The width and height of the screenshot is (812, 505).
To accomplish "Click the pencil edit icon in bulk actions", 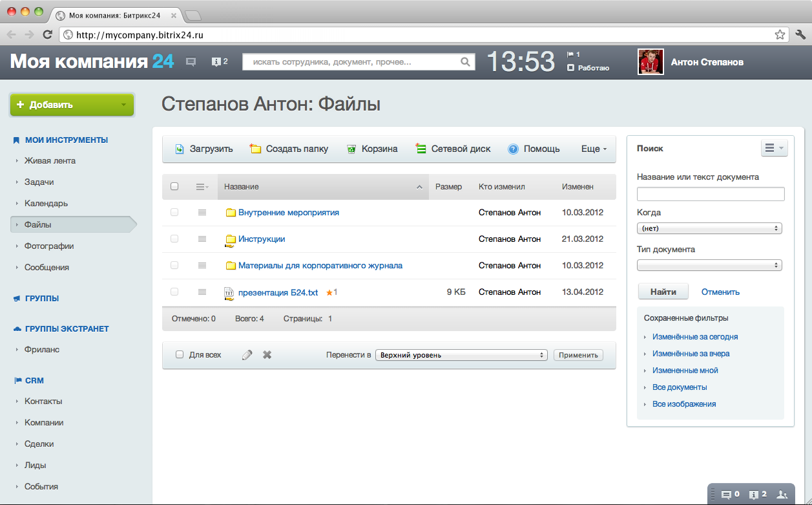I will tap(247, 355).
